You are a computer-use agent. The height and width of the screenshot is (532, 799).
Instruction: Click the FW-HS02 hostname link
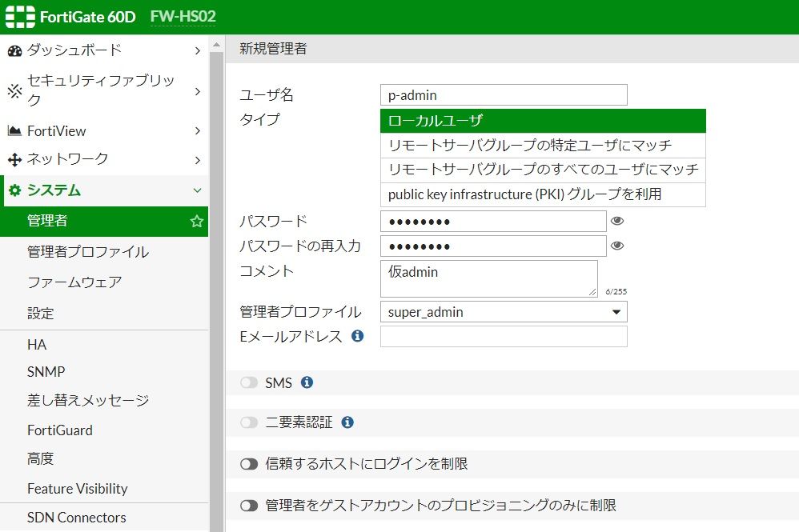click(x=183, y=17)
